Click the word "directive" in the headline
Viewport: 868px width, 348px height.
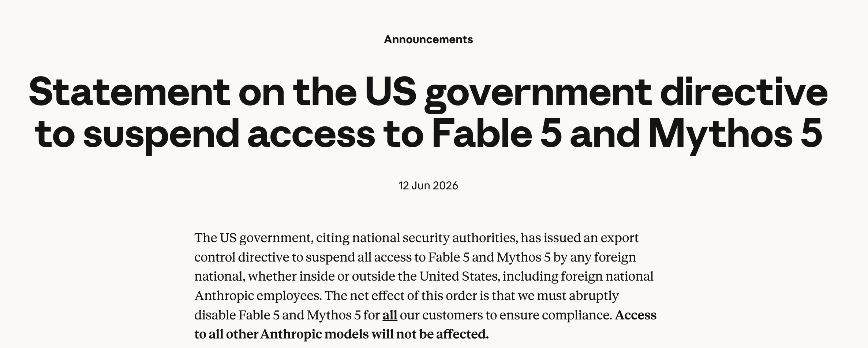tap(744, 93)
